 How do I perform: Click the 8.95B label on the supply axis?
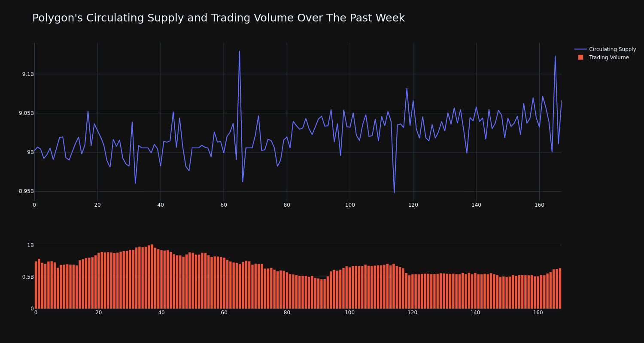tap(26, 191)
